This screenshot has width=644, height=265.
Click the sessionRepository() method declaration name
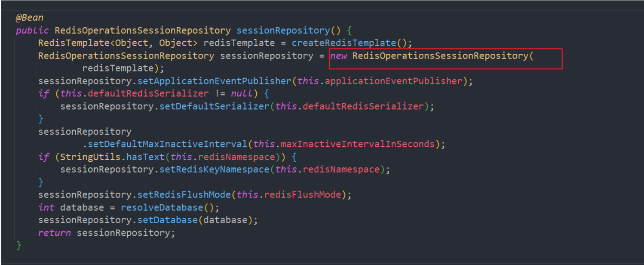click(283, 31)
